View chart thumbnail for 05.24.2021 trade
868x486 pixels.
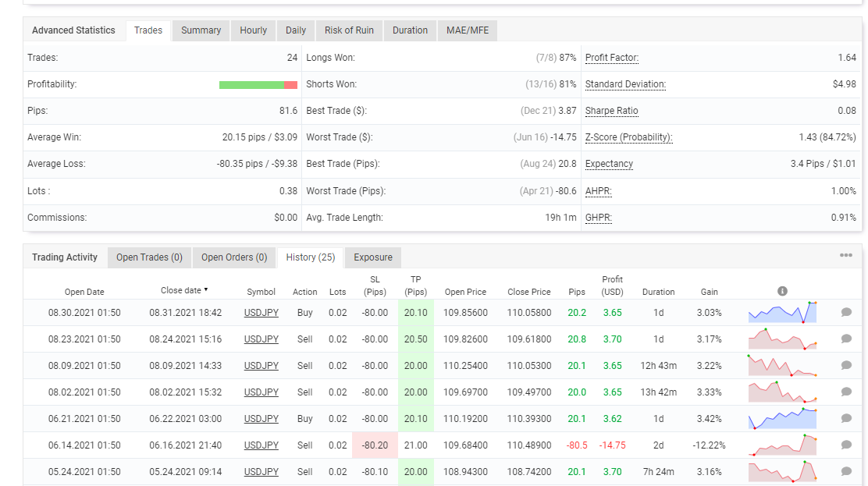point(782,472)
